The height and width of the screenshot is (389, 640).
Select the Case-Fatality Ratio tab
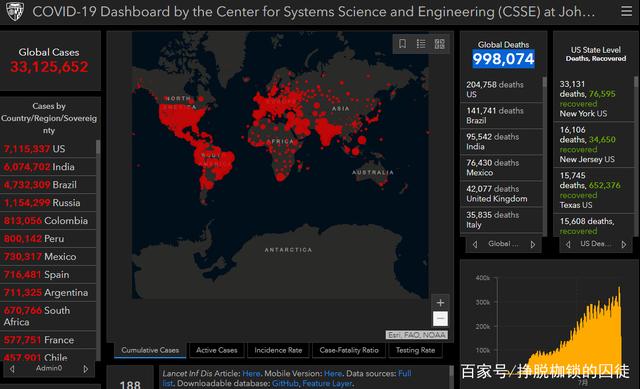click(x=349, y=350)
